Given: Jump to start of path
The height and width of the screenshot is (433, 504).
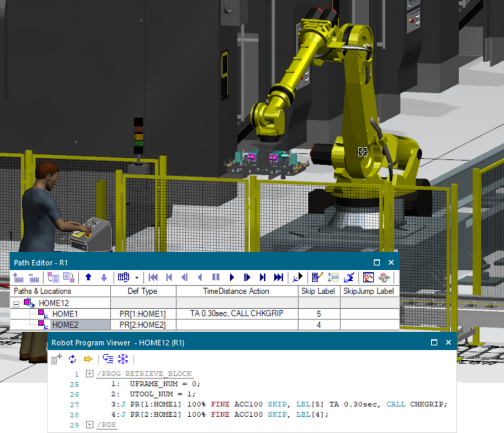Looking at the screenshot, I should 153,277.
